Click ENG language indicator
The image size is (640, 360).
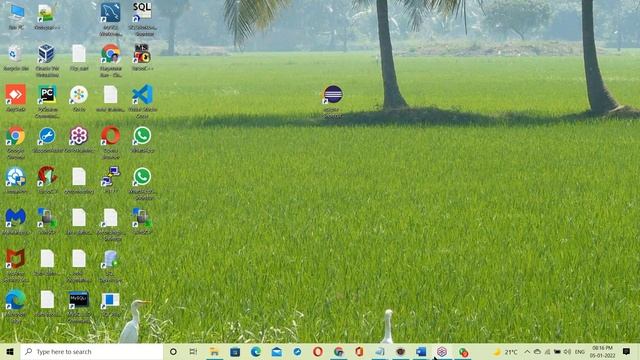pyautogui.click(x=580, y=351)
